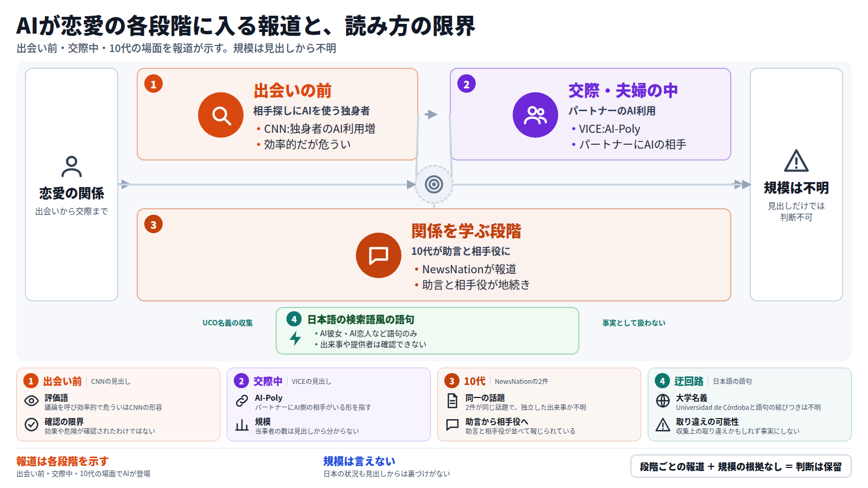Click the subtitle パートナーのAI利用
The width and height of the screenshot is (868, 488).
(x=612, y=111)
